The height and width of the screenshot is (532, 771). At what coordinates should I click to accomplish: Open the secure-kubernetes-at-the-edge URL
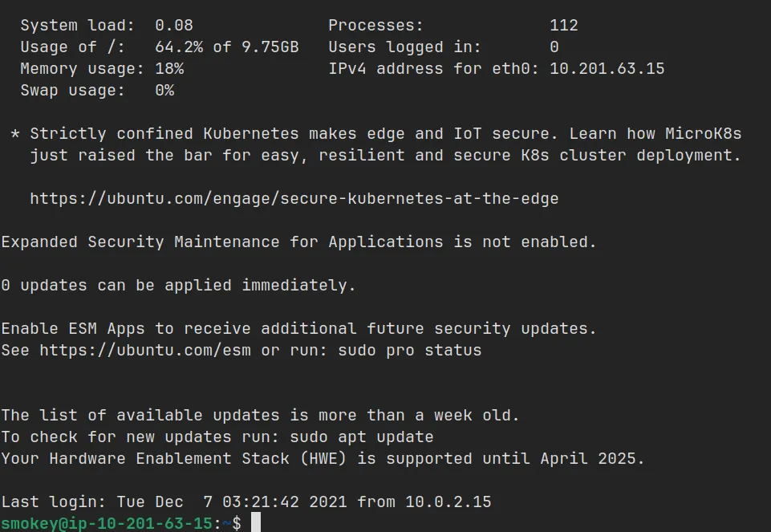[x=294, y=198]
